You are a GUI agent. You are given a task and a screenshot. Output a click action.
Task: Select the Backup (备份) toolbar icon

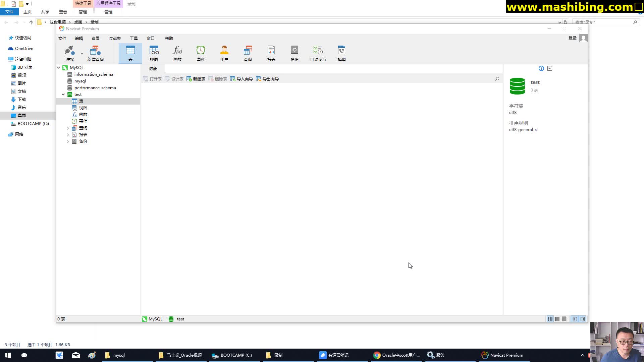click(x=295, y=54)
